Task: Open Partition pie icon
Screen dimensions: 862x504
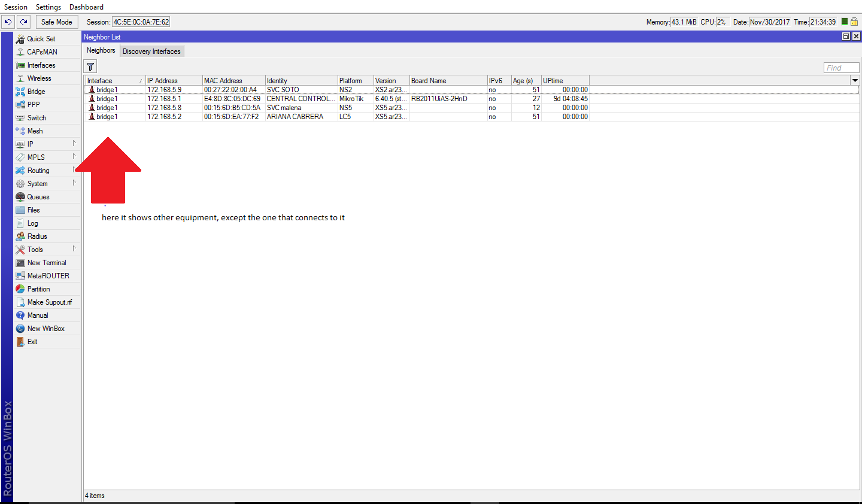Action: pyautogui.click(x=20, y=289)
